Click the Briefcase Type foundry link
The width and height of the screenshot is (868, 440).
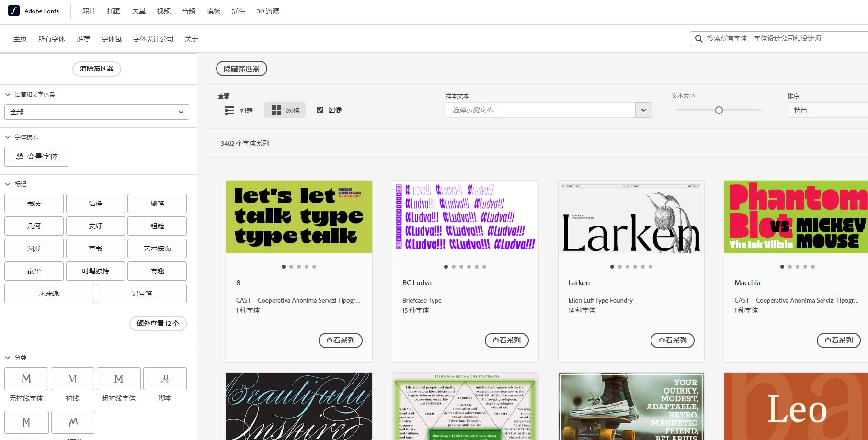(422, 301)
